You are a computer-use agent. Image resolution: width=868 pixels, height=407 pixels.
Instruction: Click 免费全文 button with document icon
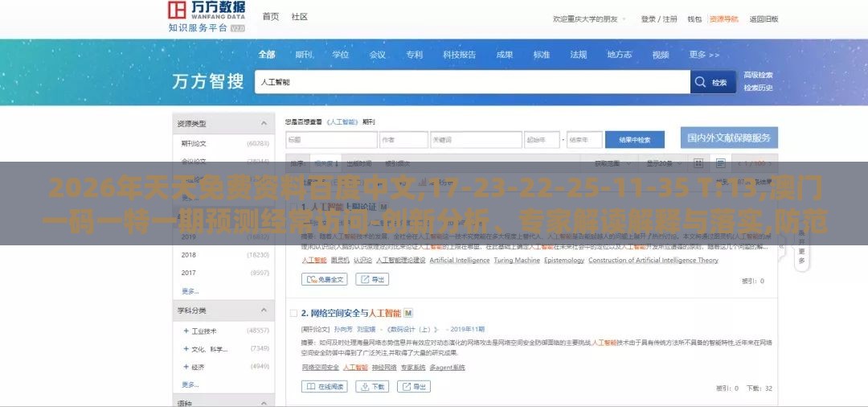325,280
